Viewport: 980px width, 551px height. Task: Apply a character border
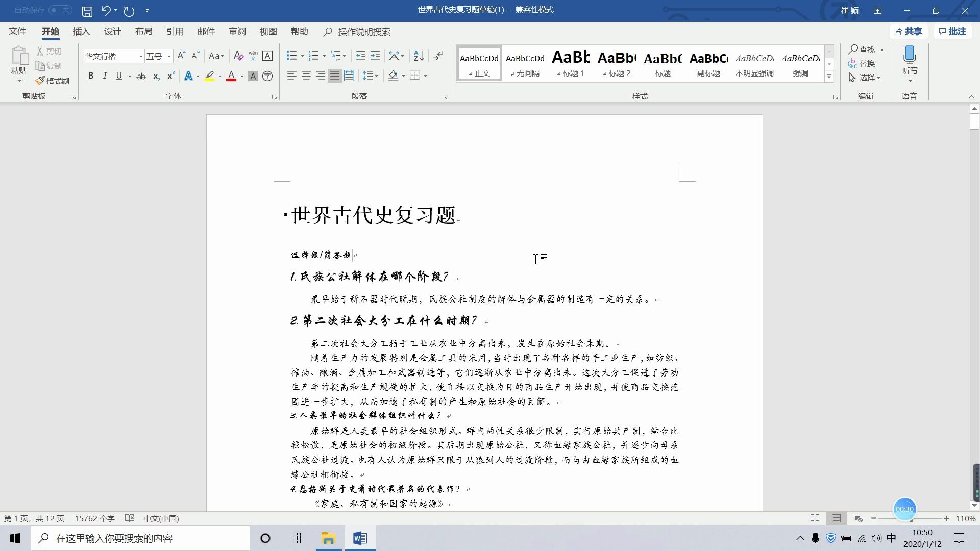tap(267, 56)
